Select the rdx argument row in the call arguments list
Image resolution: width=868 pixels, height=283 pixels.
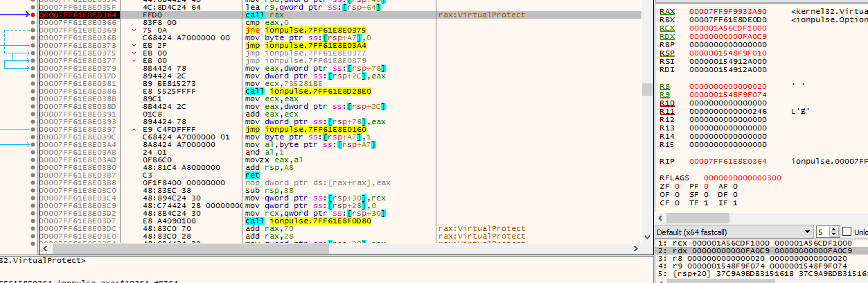(761, 250)
